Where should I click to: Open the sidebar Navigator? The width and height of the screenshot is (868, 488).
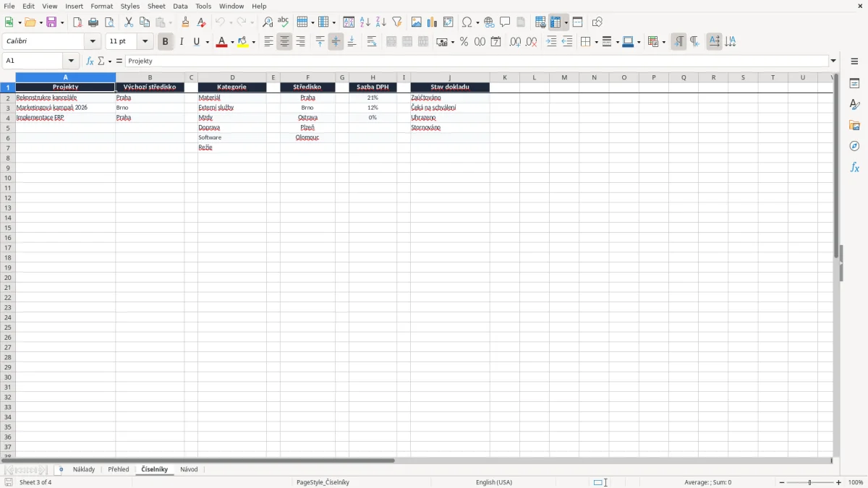854,147
